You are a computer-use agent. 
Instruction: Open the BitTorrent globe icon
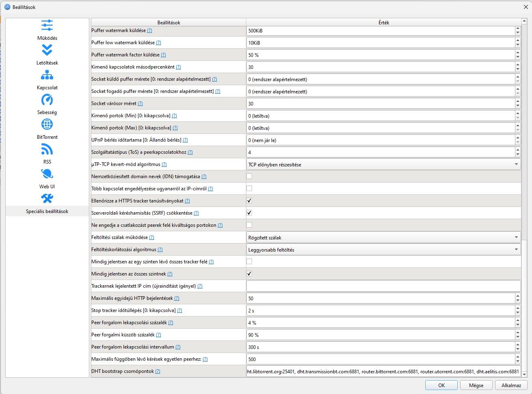coord(47,125)
